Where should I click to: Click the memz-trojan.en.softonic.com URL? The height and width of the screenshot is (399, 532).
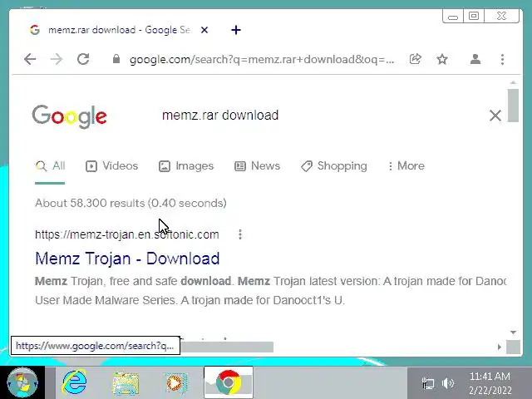[x=127, y=234]
